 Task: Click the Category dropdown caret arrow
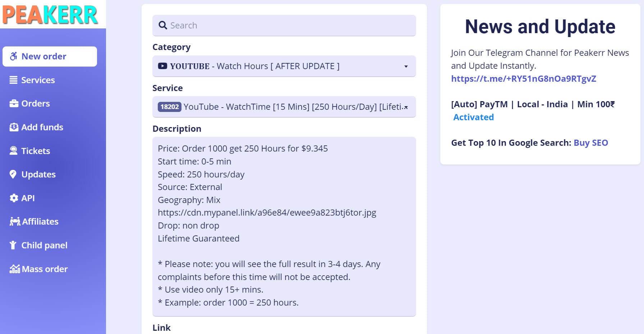(x=406, y=67)
